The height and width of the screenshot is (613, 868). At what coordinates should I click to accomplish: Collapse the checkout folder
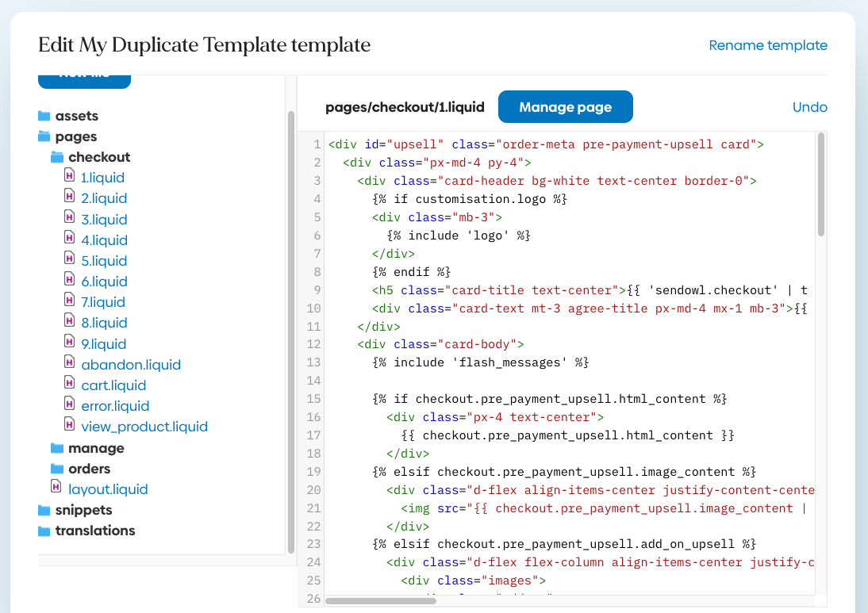pyautogui.click(x=99, y=157)
